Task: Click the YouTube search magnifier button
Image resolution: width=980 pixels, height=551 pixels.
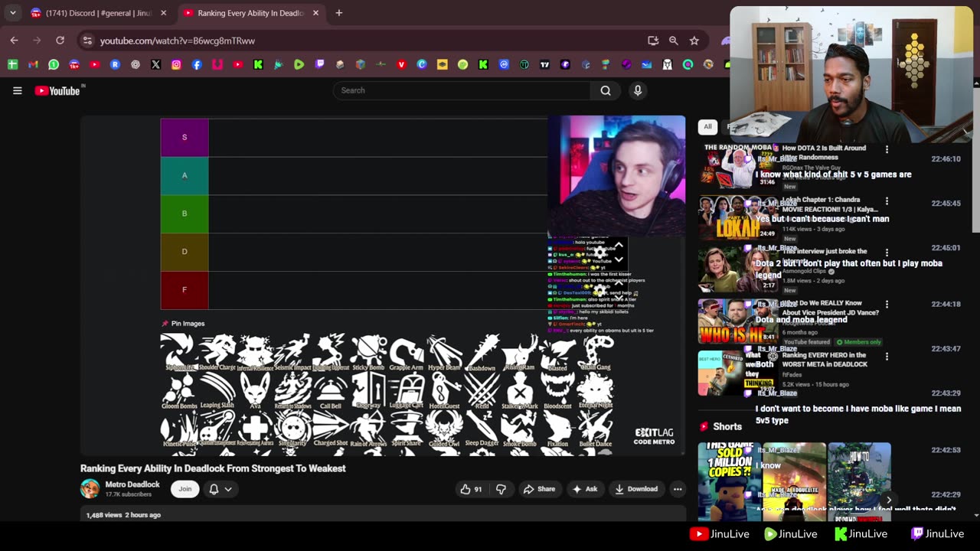Action: tap(605, 90)
